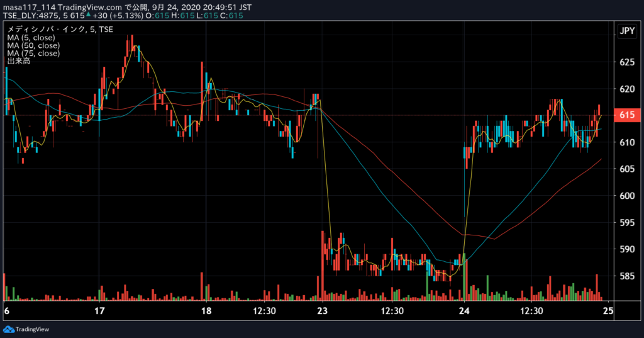
Task: Click the 18 date marker on time axis
Action: [x=206, y=311]
